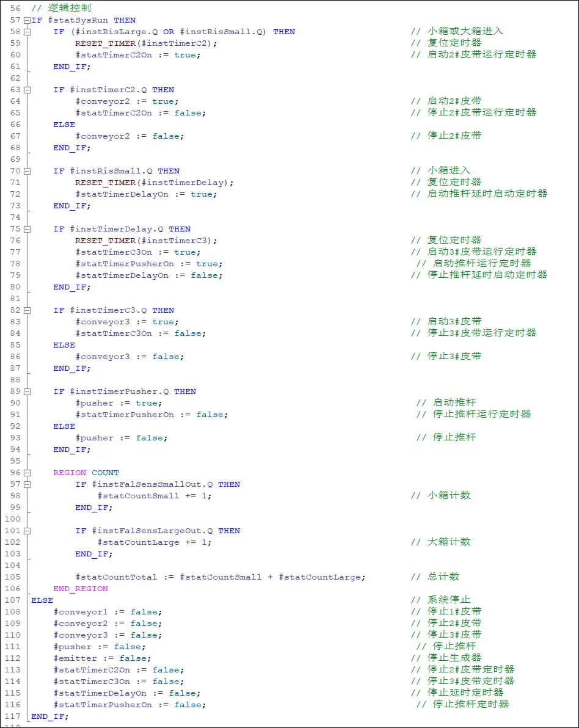Click comment '// 系统停止'
Image resolution: width=579 pixels, height=728 pixels.
pyautogui.click(x=440, y=600)
